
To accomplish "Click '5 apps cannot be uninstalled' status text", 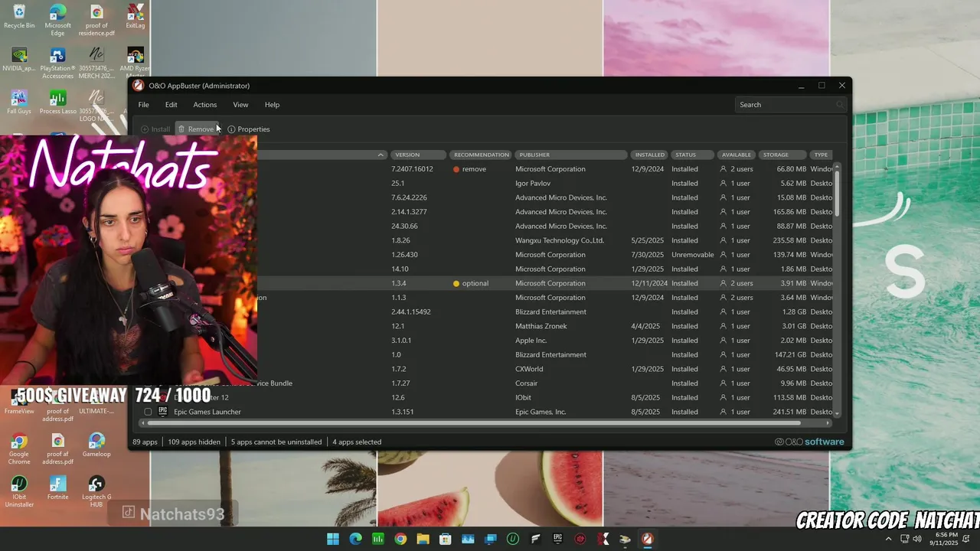I will (x=276, y=442).
